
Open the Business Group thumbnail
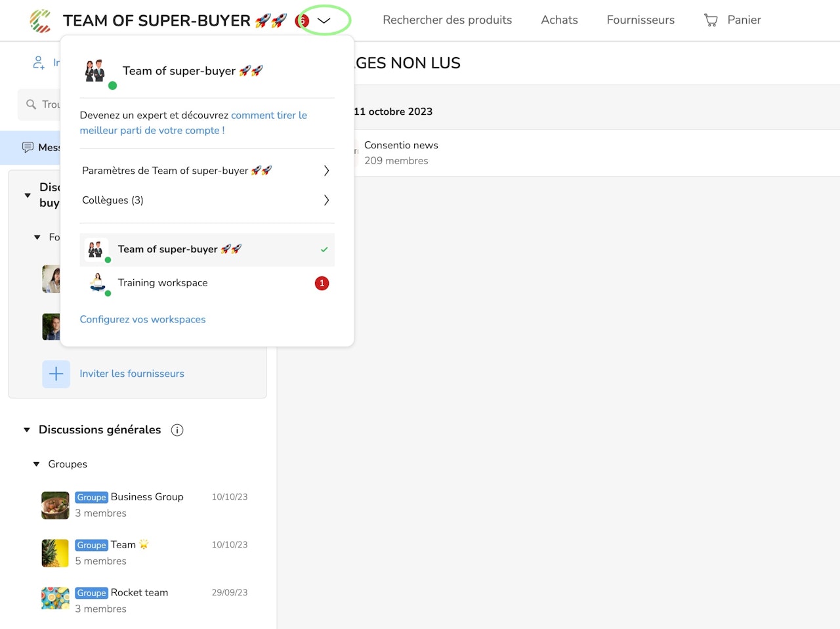click(55, 506)
